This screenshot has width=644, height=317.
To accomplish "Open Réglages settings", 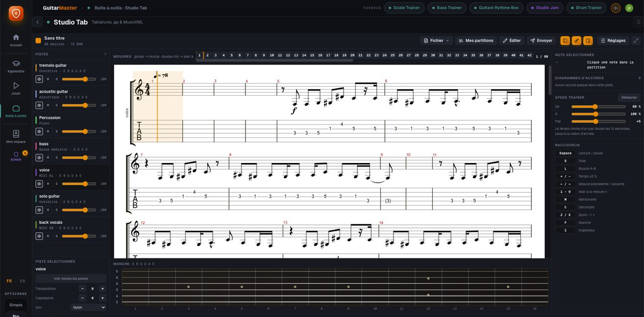I will 613,40.
